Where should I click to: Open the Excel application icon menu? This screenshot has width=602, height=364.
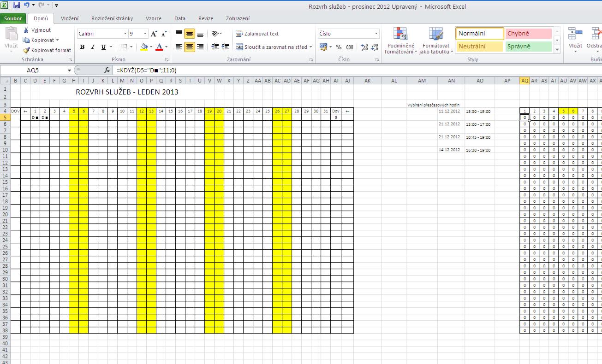[x=4, y=6]
